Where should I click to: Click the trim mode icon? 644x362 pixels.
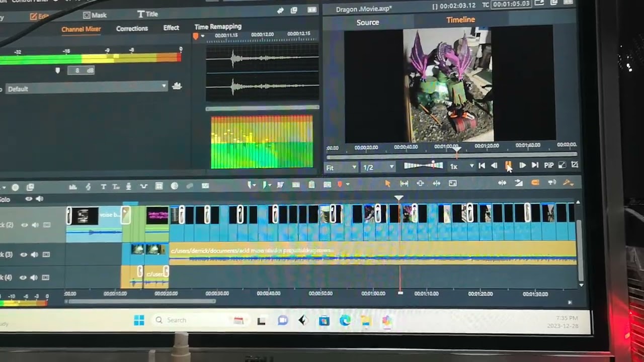point(502,183)
